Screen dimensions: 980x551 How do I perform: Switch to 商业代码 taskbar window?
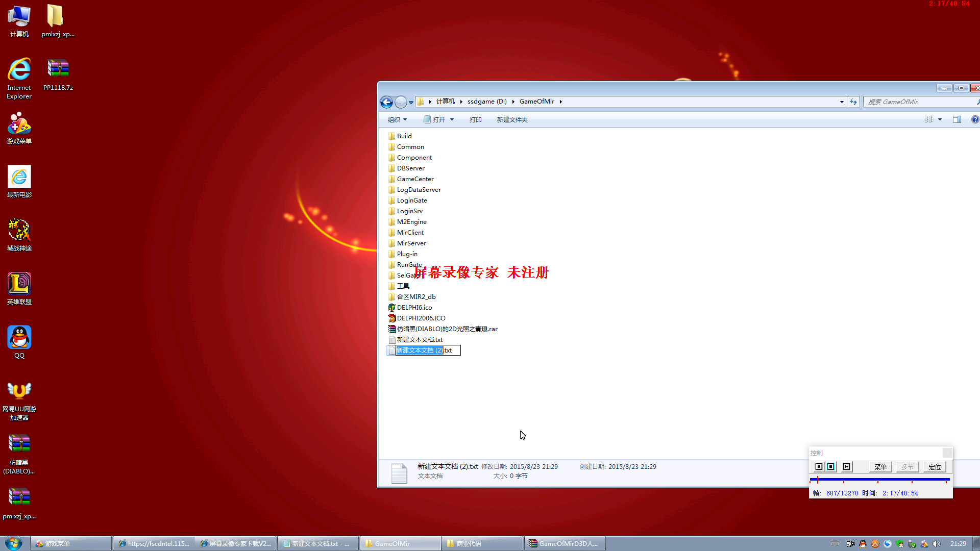click(482, 544)
